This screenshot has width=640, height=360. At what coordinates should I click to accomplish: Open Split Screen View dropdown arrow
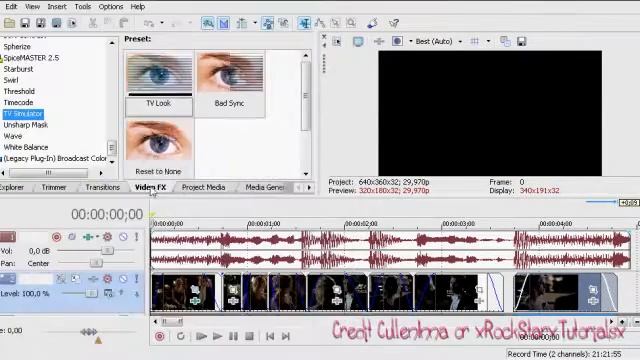point(411,41)
